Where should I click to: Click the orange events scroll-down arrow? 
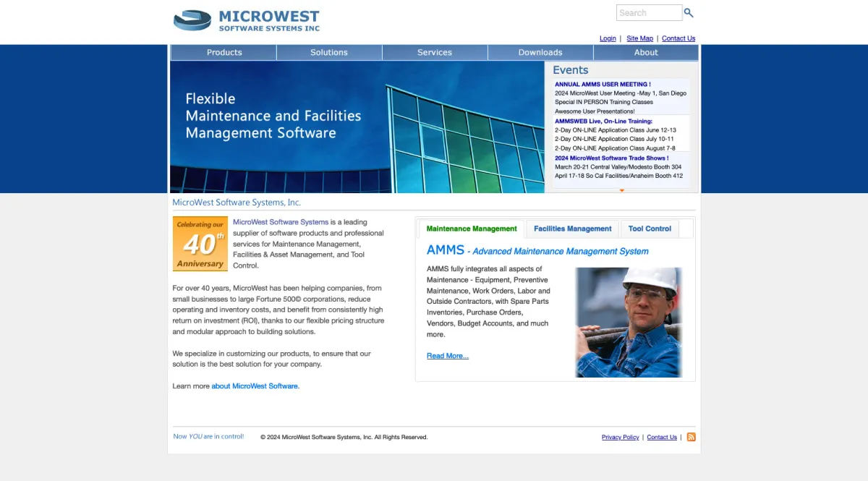click(x=621, y=190)
